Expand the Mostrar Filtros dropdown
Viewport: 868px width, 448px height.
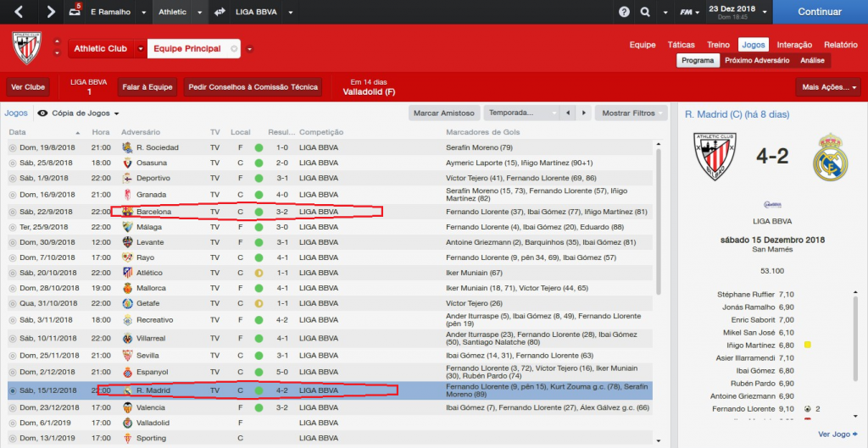click(632, 113)
